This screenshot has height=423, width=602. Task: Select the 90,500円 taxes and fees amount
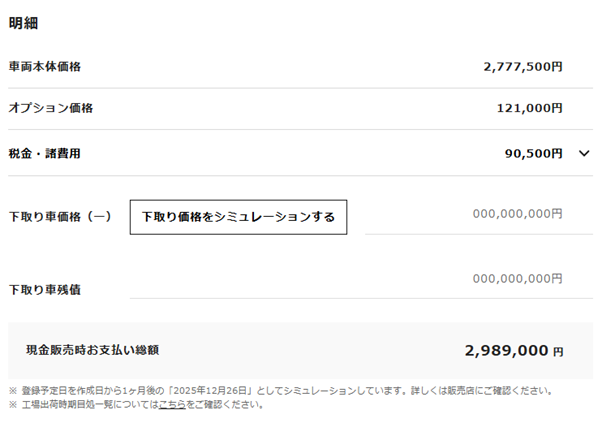point(533,154)
